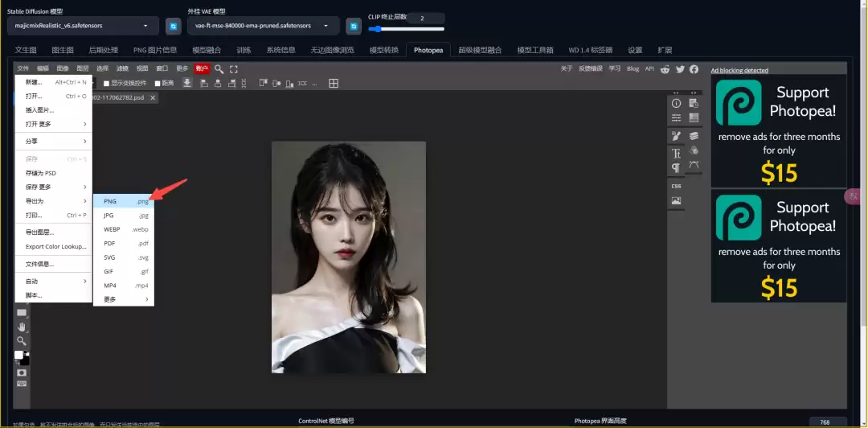
Task: Open the image thumbnail panel icon
Action: (x=676, y=200)
